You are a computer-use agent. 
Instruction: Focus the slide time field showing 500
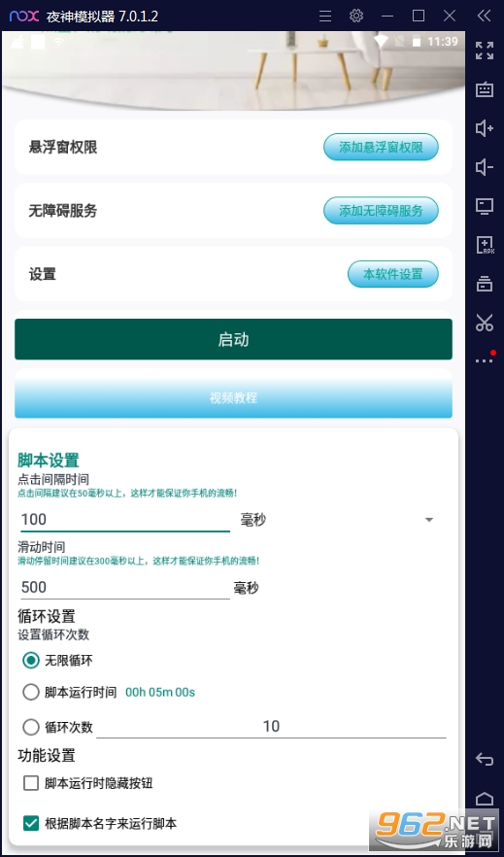pos(125,588)
